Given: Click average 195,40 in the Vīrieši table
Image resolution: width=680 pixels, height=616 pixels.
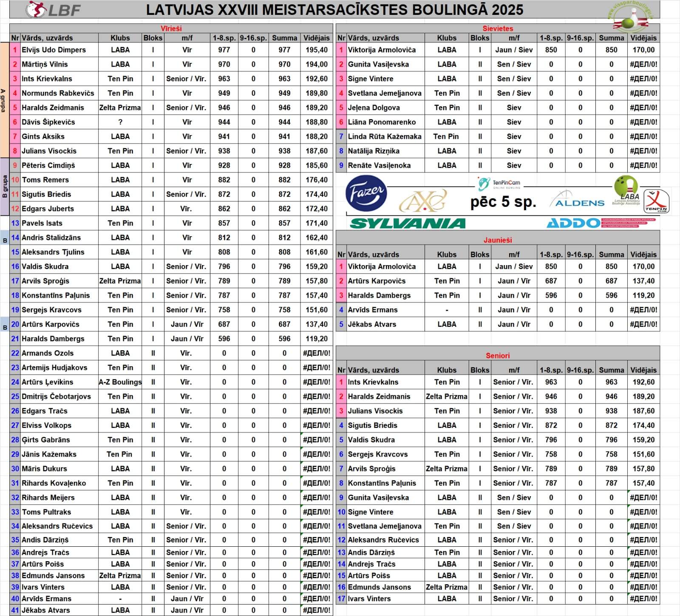Looking at the screenshot, I should pyautogui.click(x=317, y=50).
